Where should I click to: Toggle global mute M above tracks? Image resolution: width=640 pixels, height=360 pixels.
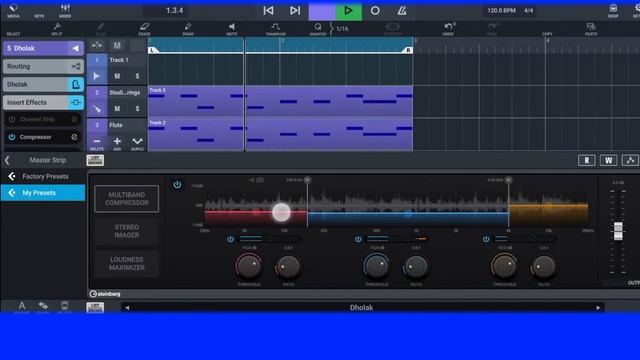point(117,45)
